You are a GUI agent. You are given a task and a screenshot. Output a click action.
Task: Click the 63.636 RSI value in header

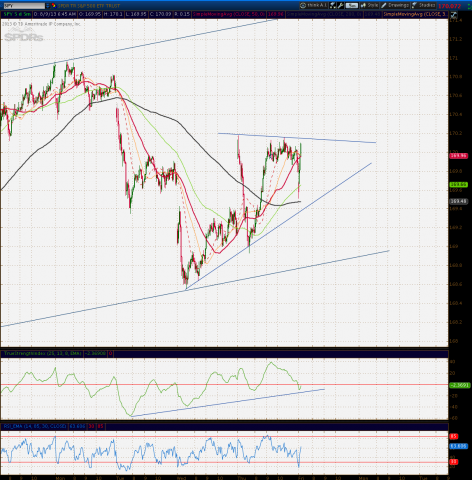click(x=77, y=426)
